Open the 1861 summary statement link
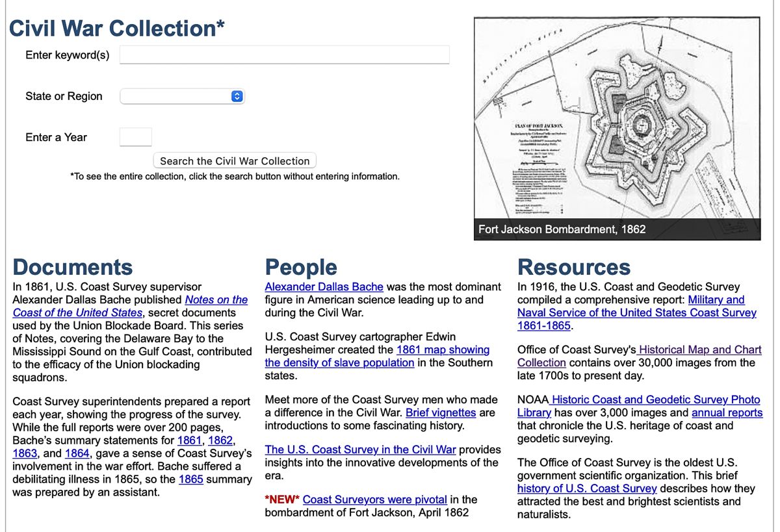 (x=190, y=440)
